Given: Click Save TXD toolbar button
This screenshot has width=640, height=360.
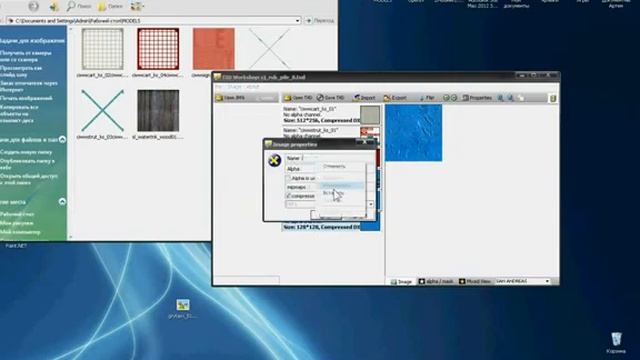Looking at the screenshot, I should pos(331,98).
